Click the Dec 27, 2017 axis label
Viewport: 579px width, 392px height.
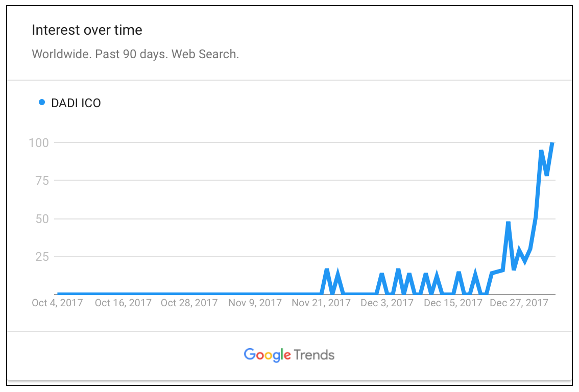519,303
